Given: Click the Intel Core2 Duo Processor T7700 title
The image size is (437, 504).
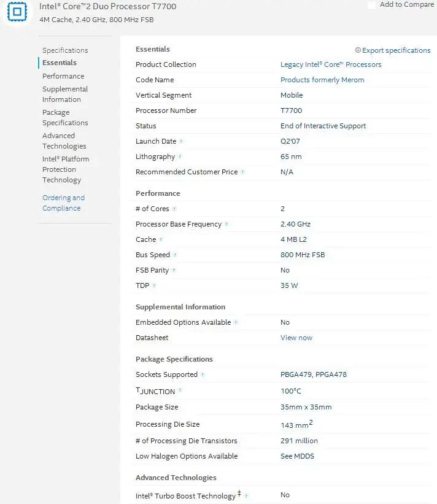Looking at the screenshot, I should [107, 6].
